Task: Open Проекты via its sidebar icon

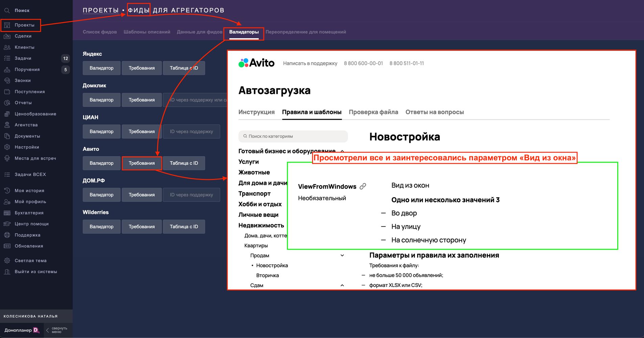Action: coord(7,25)
